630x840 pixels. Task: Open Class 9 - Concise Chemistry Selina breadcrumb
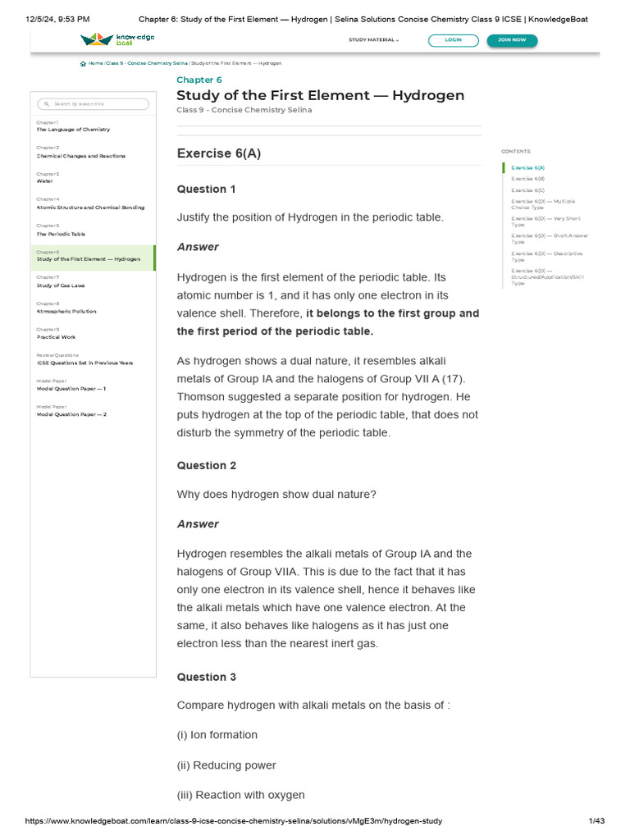click(146, 63)
